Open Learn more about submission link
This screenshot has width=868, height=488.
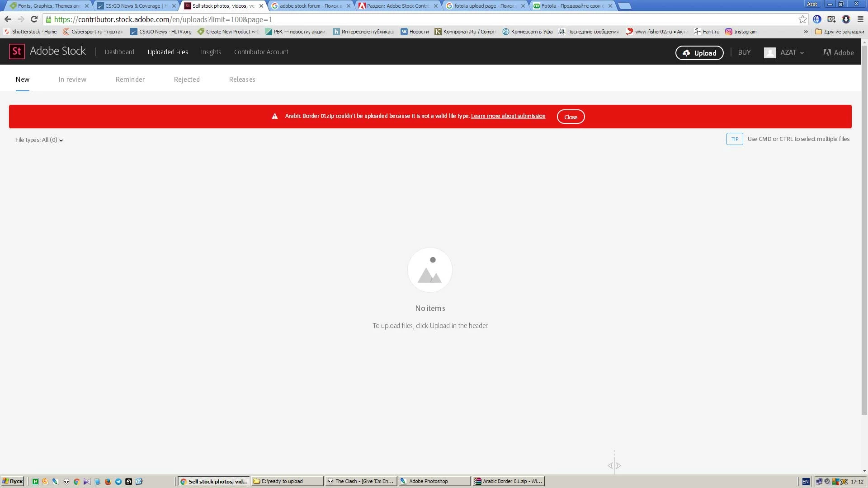(508, 116)
